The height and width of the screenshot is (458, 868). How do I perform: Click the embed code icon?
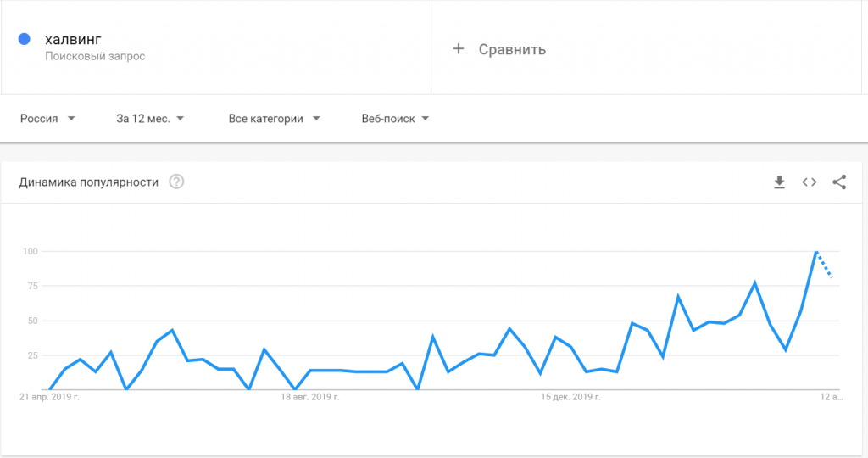click(810, 182)
